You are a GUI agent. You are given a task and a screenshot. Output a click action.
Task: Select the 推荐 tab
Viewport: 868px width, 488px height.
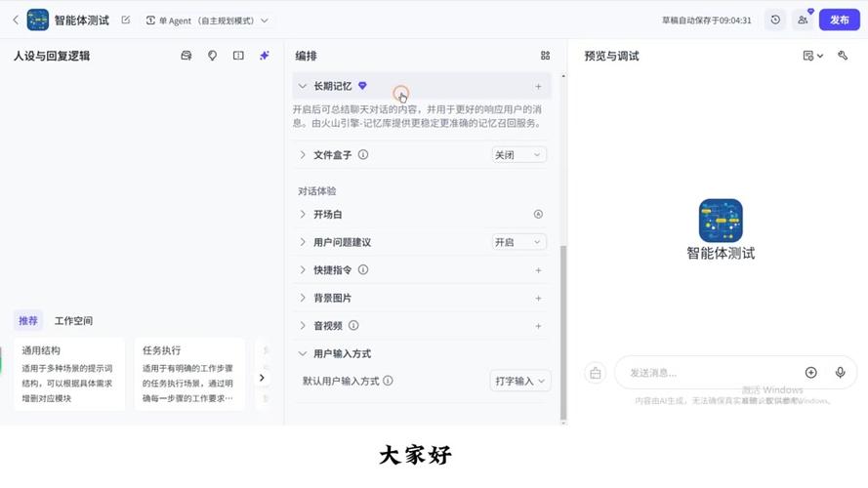click(27, 321)
